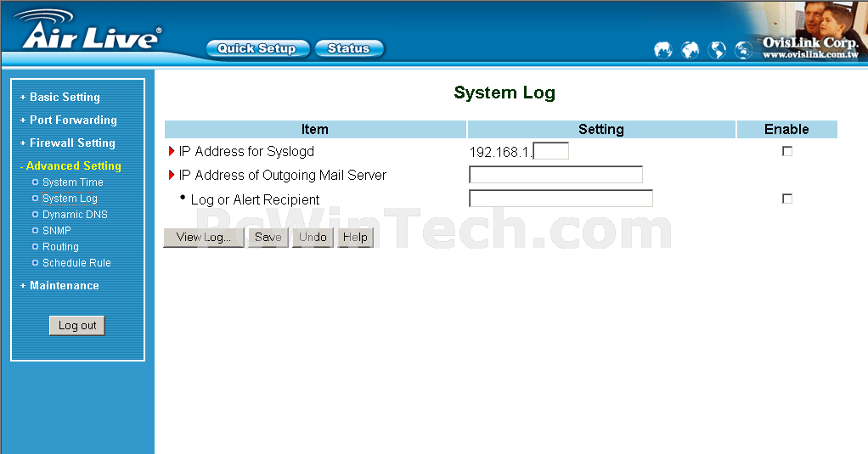Collapse the Advanced Setting menu

[74, 165]
